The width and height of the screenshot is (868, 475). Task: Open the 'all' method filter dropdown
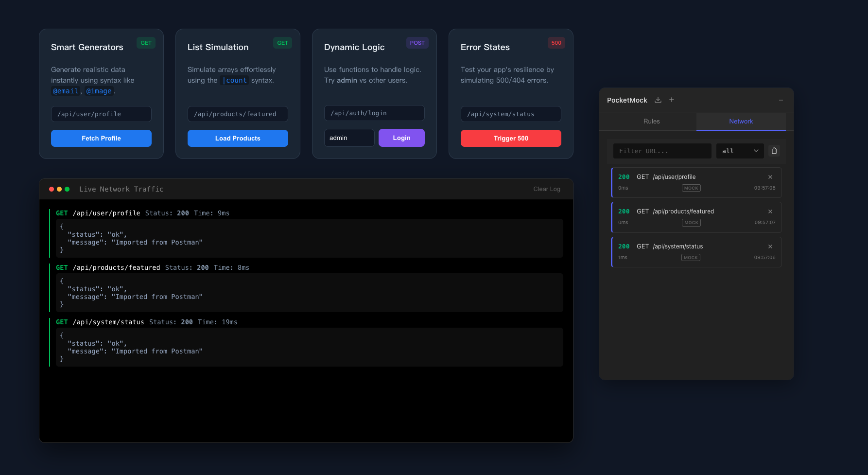pos(739,151)
